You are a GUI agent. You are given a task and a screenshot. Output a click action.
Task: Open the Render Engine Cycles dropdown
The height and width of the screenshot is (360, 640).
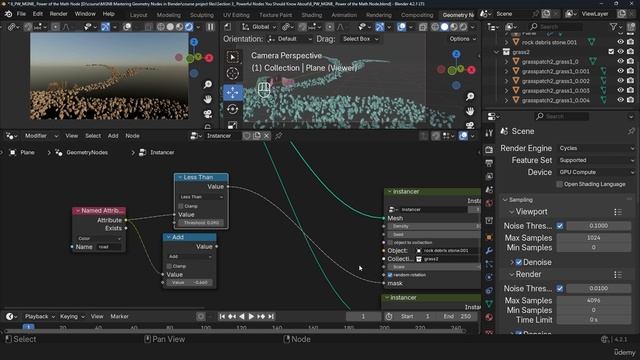coord(596,148)
